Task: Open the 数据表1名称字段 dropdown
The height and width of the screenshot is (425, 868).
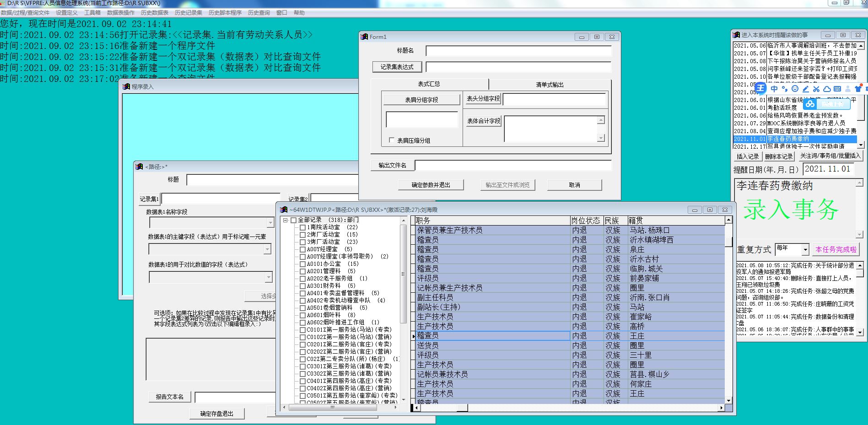Action: pos(270,223)
